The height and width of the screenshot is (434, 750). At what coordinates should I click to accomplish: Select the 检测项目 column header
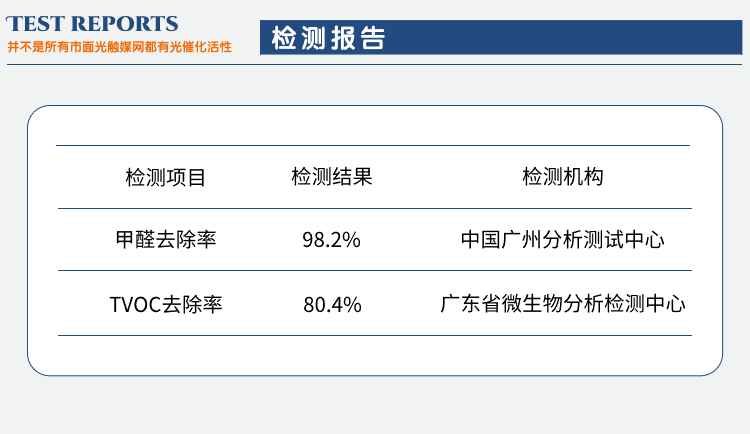click(x=166, y=178)
